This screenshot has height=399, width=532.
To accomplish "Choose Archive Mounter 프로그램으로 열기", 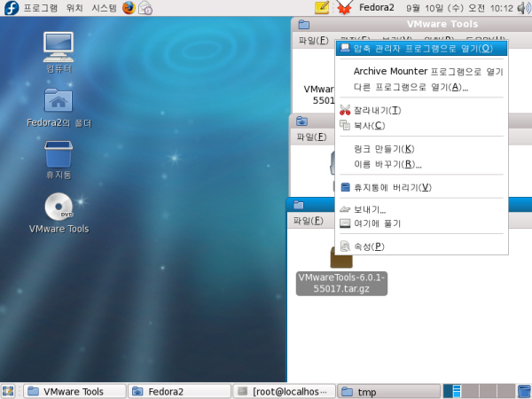I will 421,71.
